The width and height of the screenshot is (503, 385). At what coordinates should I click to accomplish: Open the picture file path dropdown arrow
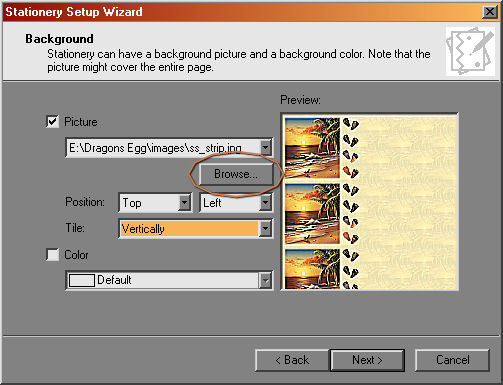265,147
